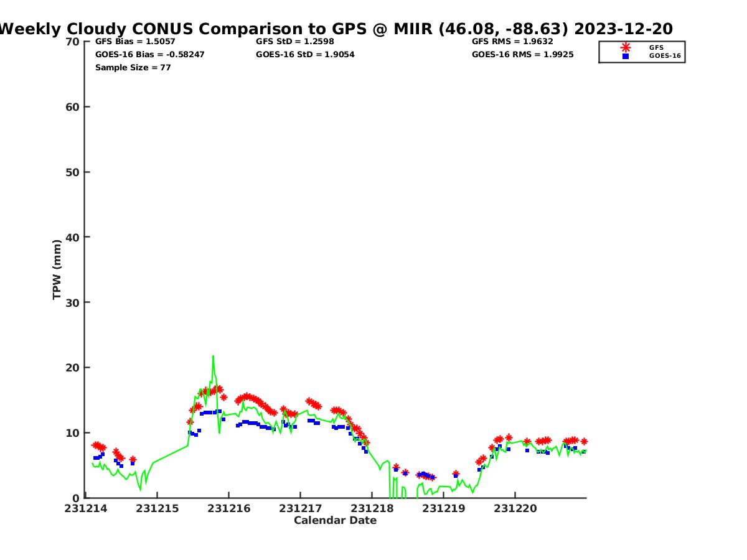Pick the 231220 x-axis tick label
The height and width of the screenshot is (560, 747).
515,508
